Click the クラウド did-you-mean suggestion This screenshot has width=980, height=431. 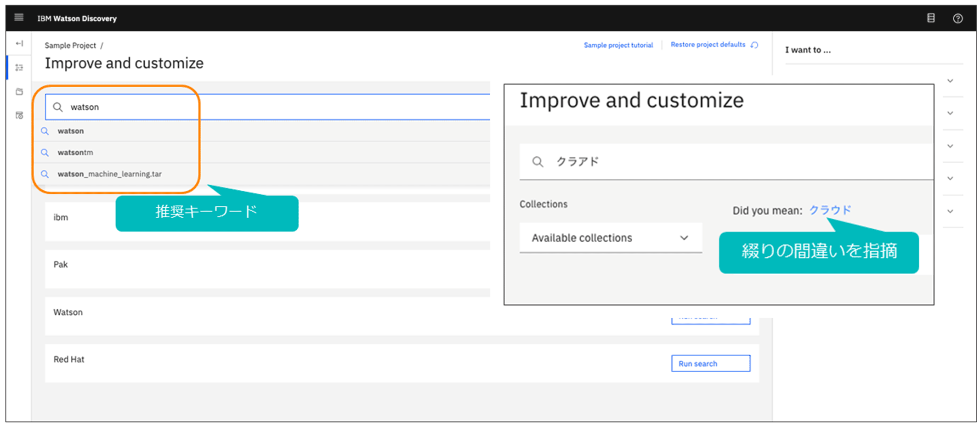pyautogui.click(x=830, y=210)
